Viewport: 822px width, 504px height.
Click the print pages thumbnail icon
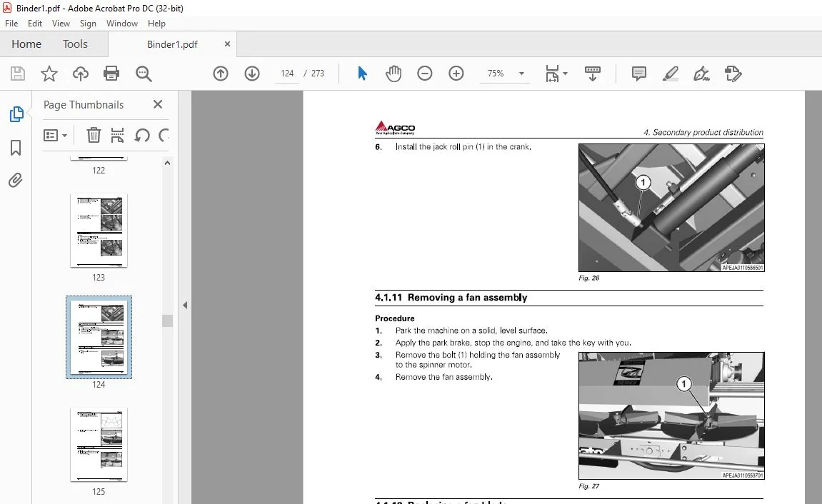coord(117,135)
